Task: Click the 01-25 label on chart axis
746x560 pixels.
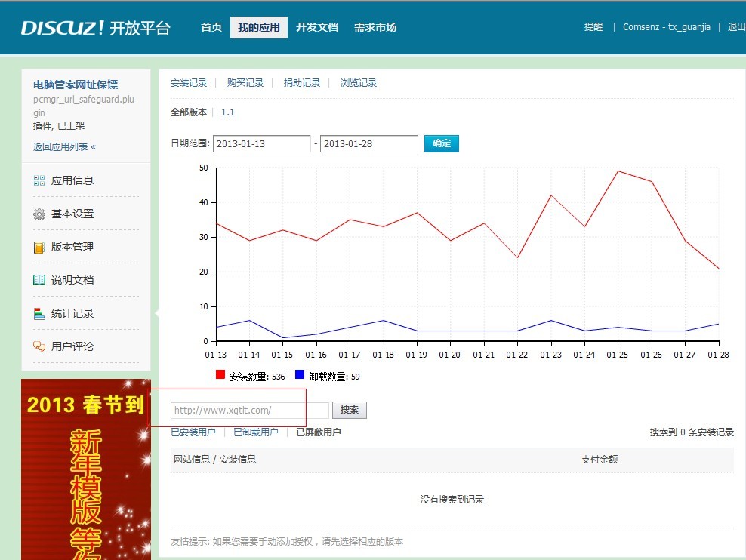Action: tap(617, 355)
